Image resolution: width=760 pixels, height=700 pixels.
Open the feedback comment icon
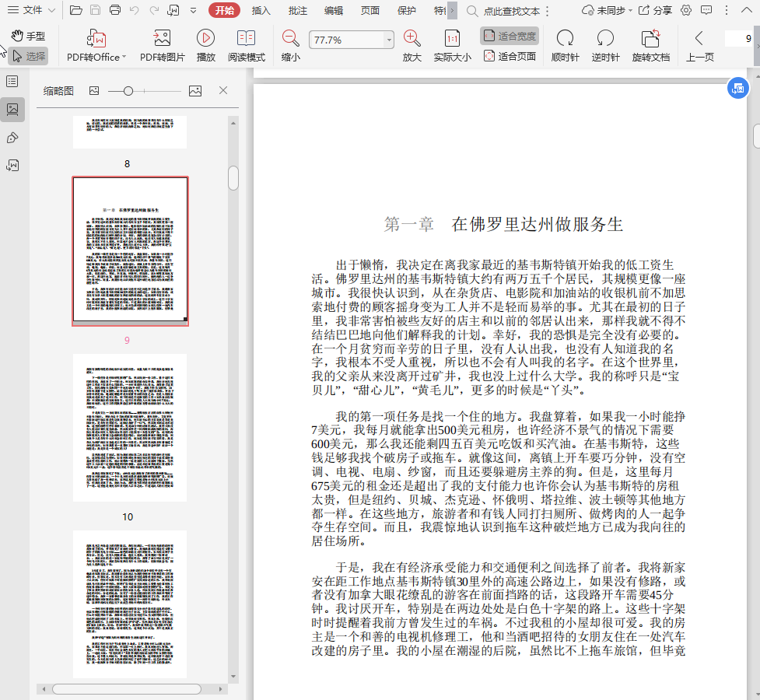pos(706,10)
